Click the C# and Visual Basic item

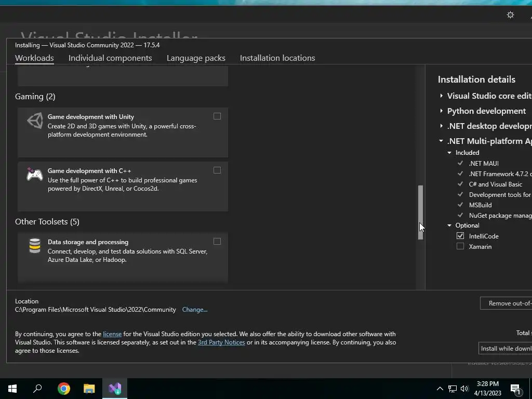pos(495,184)
